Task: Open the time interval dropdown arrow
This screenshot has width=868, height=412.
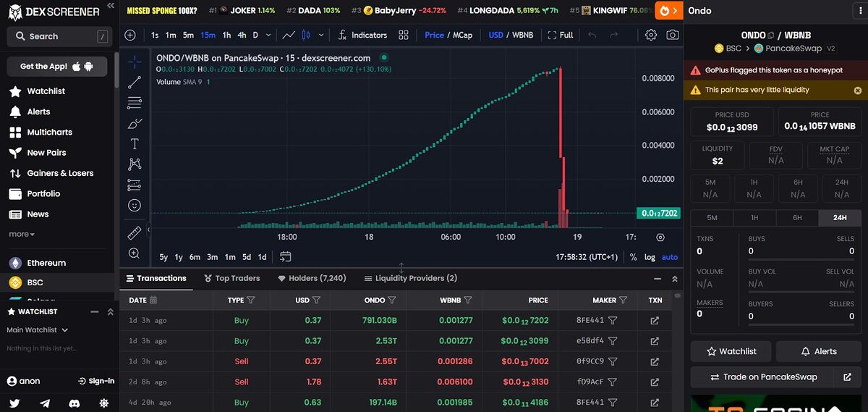Action: point(269,35)
